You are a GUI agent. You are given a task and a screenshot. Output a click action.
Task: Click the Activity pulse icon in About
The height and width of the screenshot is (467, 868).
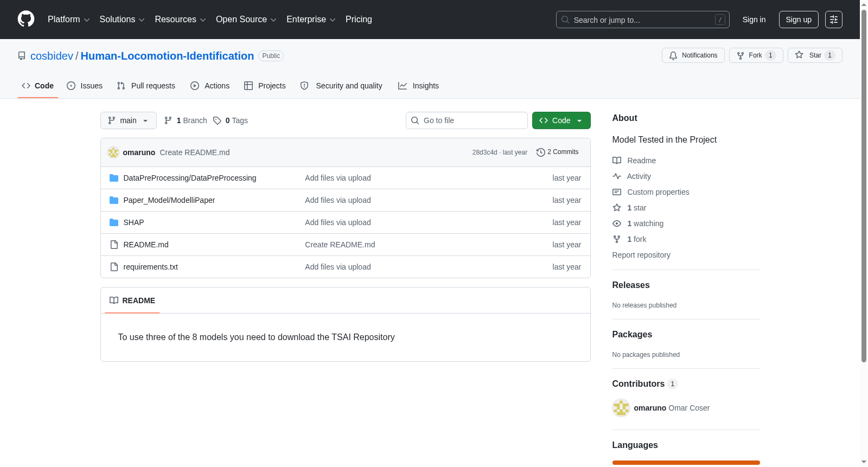(x=617, y=176)
